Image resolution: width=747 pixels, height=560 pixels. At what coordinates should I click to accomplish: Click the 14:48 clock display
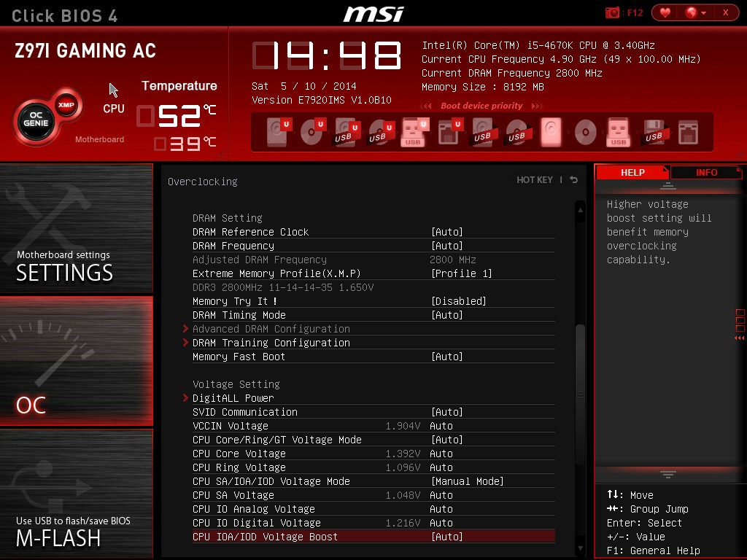coord(327,55)
